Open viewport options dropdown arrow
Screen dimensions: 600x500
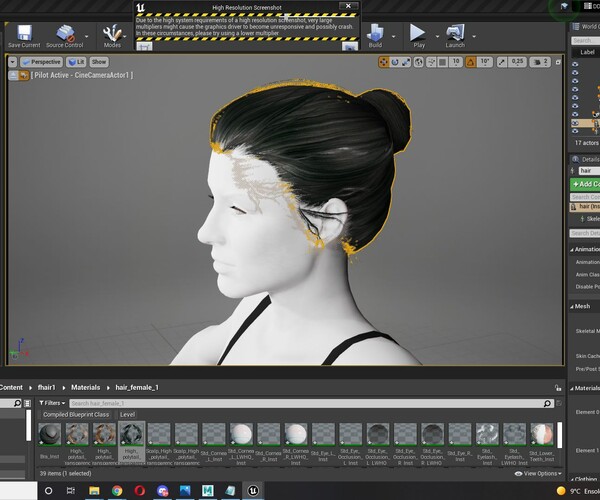[x=13, y=62]
